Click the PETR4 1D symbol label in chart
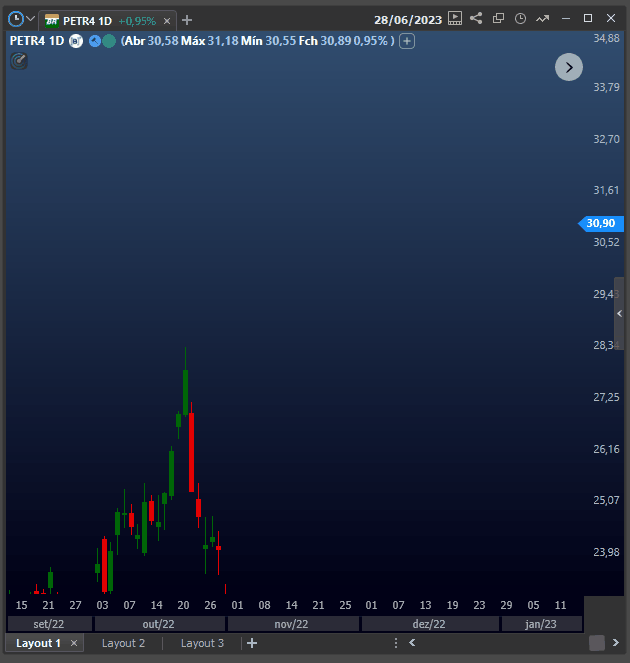This screenshot has width=630, height=663. pos(37,41)
